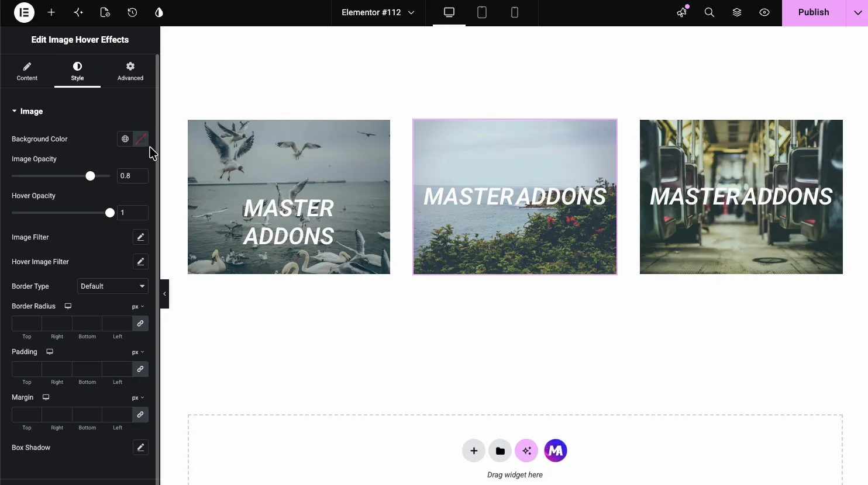
Task: Edit Image Filter with pencil icon
Action: [140, 237]
